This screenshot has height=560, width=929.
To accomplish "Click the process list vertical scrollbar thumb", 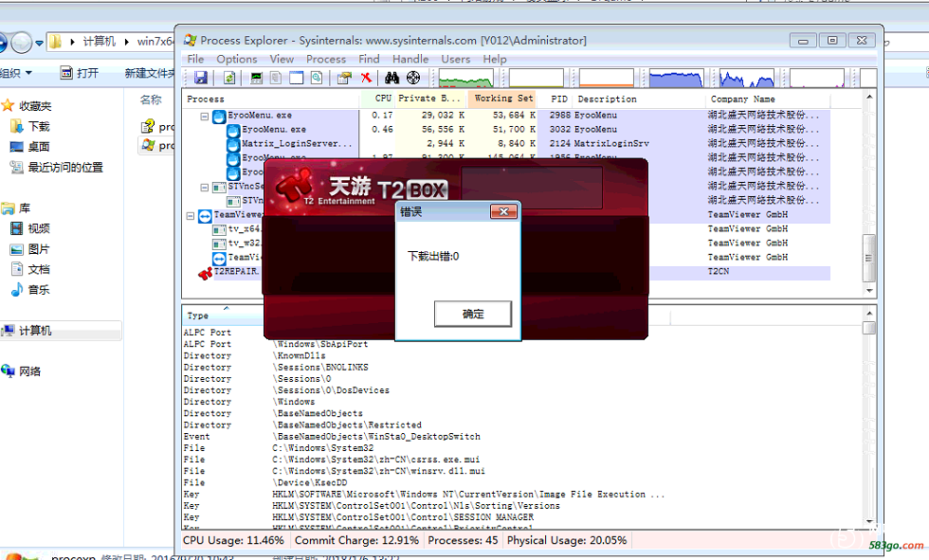I will click(x=868, y=258).
